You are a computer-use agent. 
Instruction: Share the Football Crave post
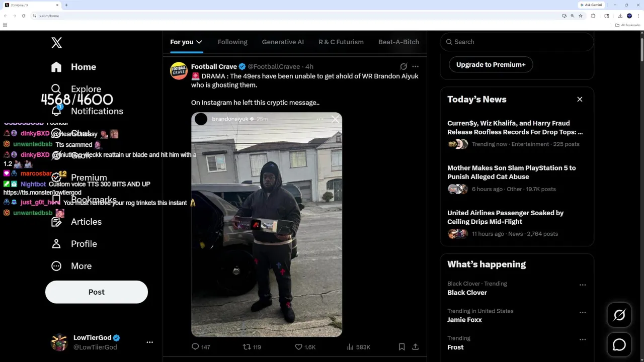point(416,347)
